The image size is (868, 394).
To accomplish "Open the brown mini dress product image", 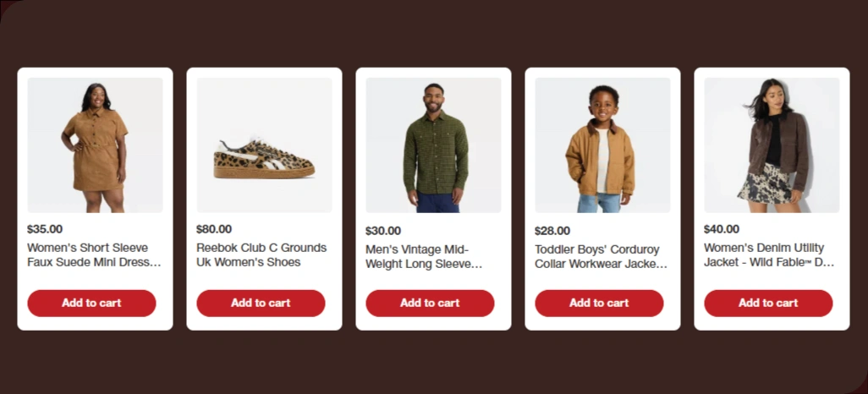I will 95,145.
